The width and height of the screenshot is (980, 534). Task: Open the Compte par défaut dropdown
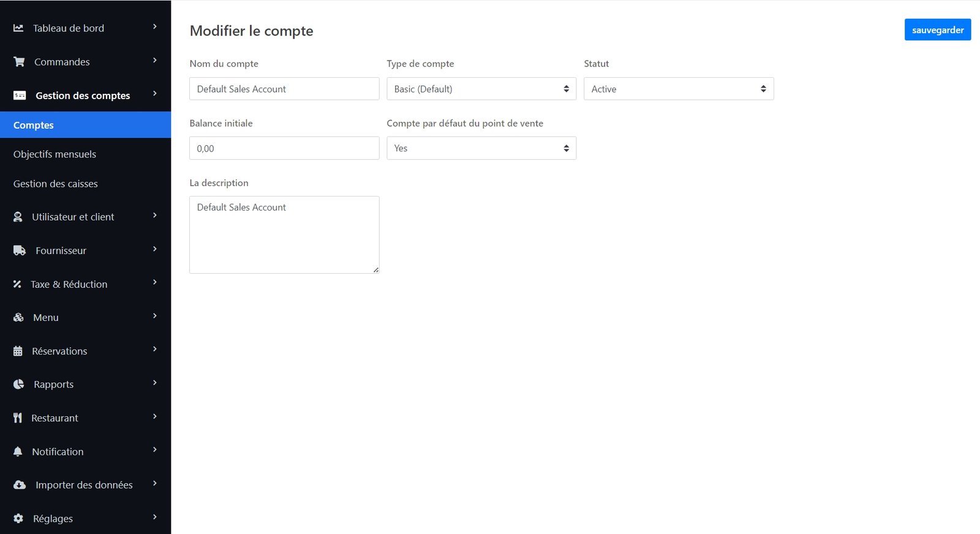481,148
